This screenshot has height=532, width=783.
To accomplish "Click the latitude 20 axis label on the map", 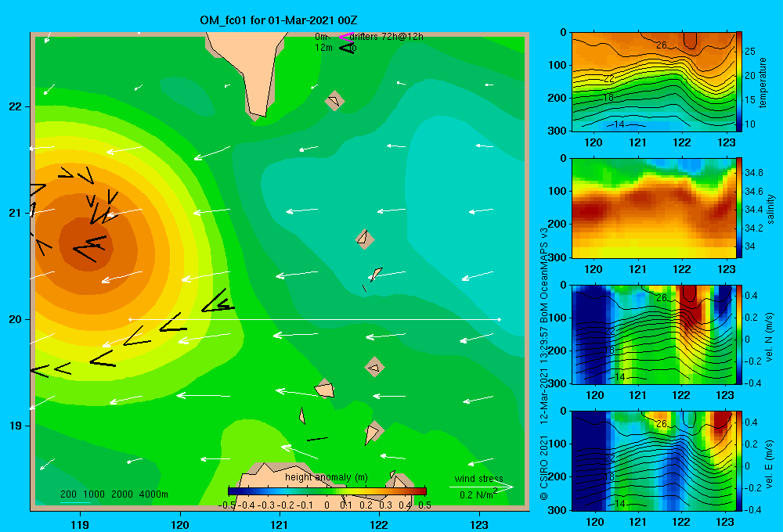I will coord(15,319).
